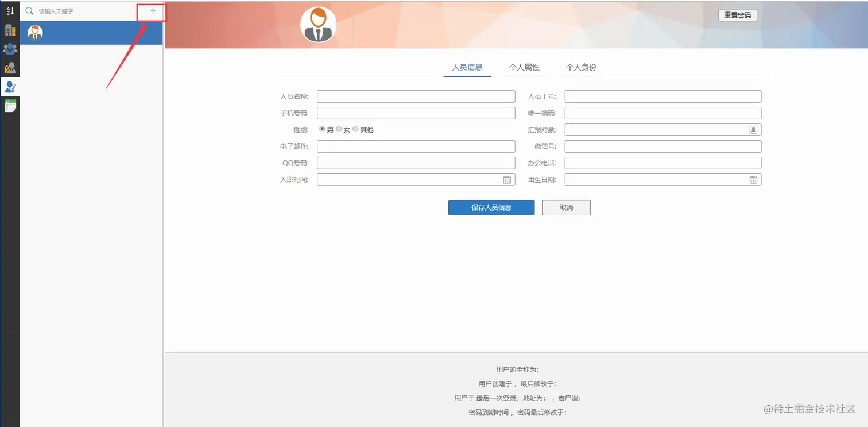Select the 男 gender radio button

322,129
